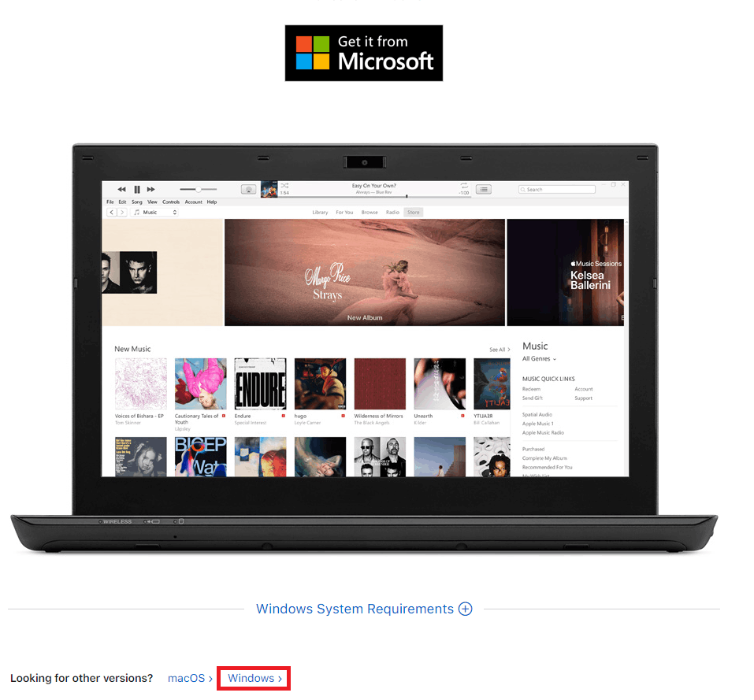
Task: Click the Spatial Audio link
Action: [x=537, y=415]
